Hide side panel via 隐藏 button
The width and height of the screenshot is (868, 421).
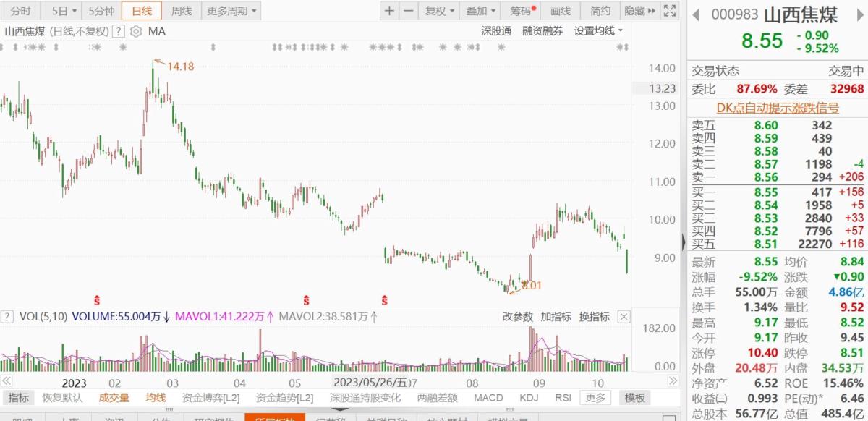tap(640, 11)
